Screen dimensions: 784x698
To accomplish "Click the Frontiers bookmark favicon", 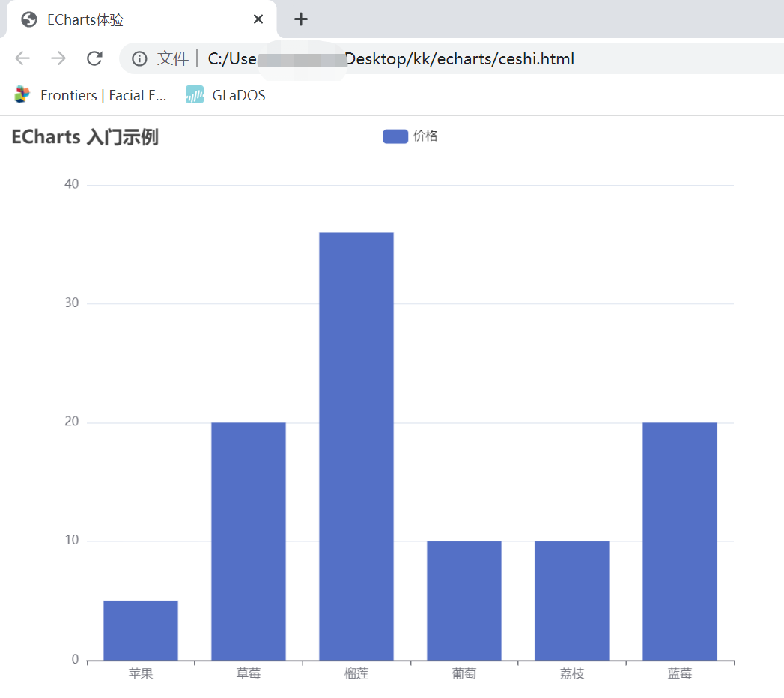I will (x=21, y=95).
